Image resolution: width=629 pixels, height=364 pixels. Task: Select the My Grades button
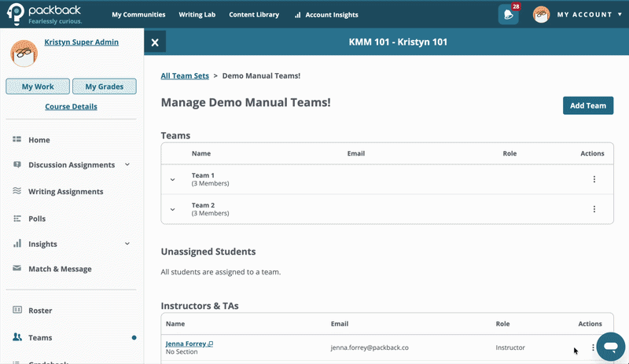click(105, 86)
